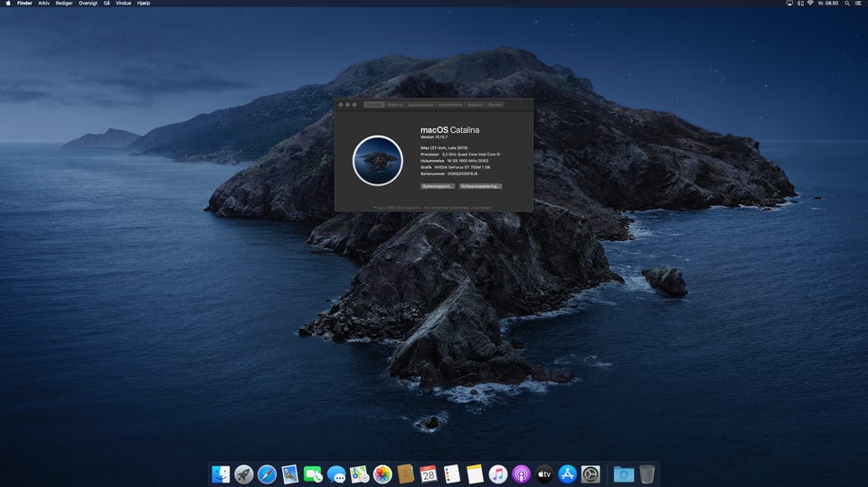This screenshot has width=868, height=487.
Task: Open Calendar app in dock
Action: click(x=429, y=474)
